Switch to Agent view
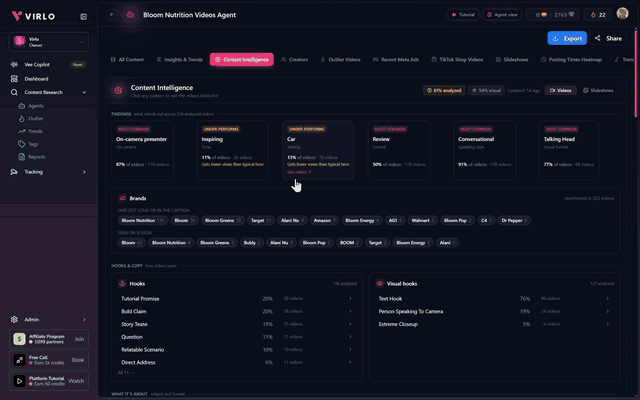Screen dimensions: 640x400 [x=502, y=15]
